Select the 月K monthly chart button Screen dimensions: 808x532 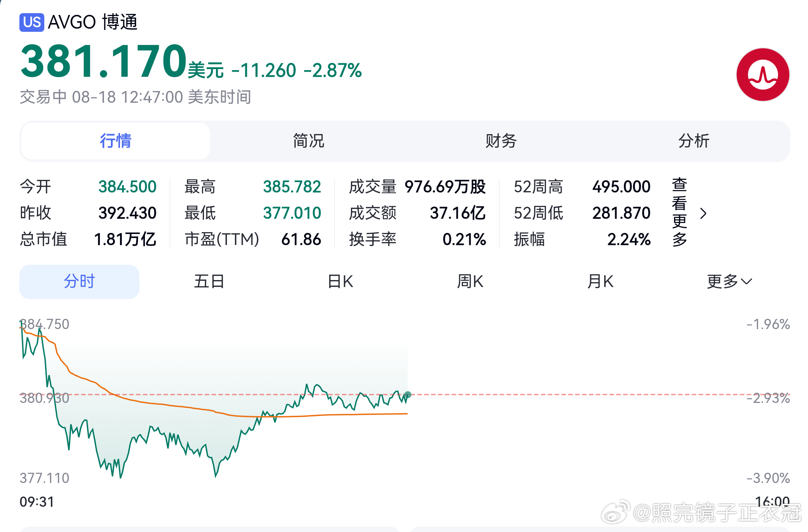point(601,282)
